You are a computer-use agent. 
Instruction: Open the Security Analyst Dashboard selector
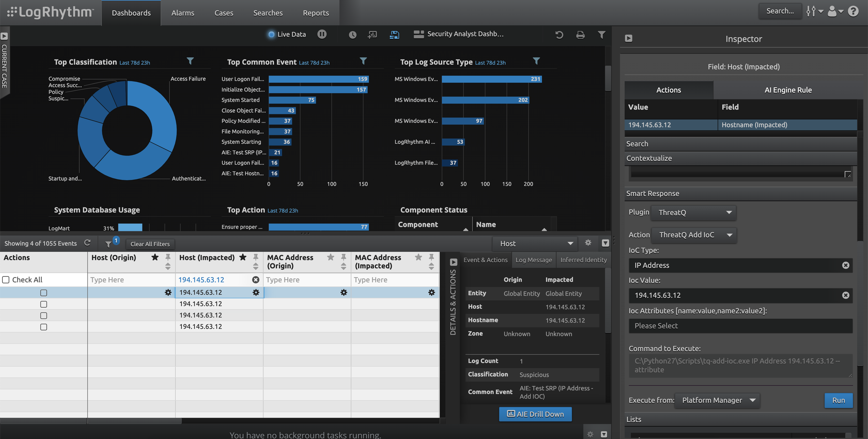(x=459, y=34)
